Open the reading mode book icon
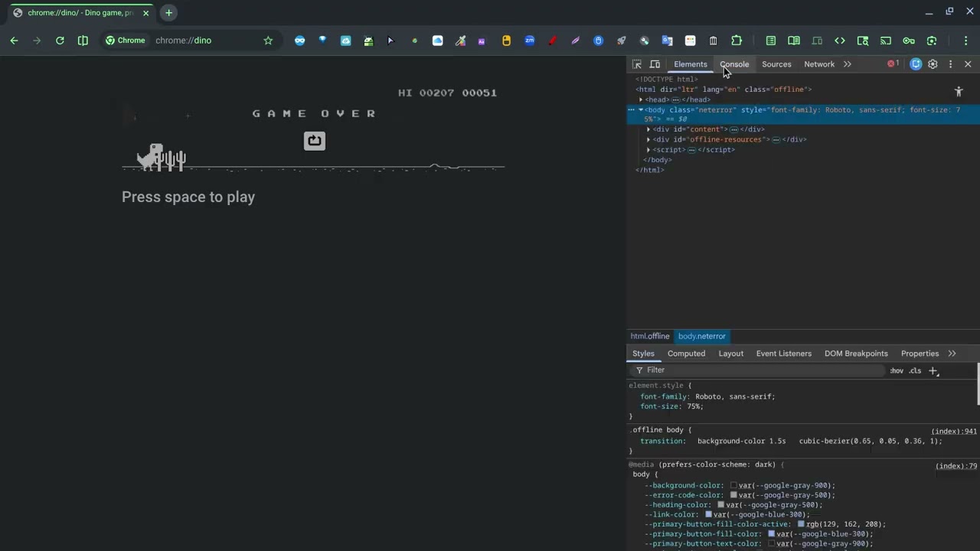Image resolution: width=980 pixels, height=551 pixels. (794, 41)
